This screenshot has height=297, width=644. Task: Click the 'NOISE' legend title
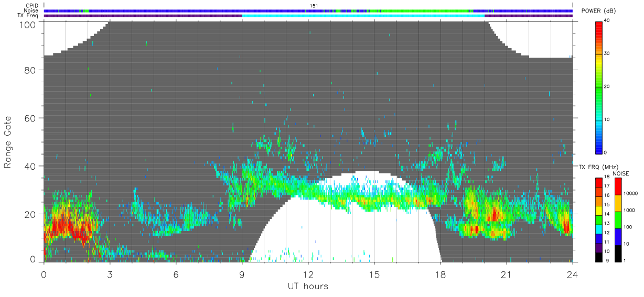tap(620, 173)
